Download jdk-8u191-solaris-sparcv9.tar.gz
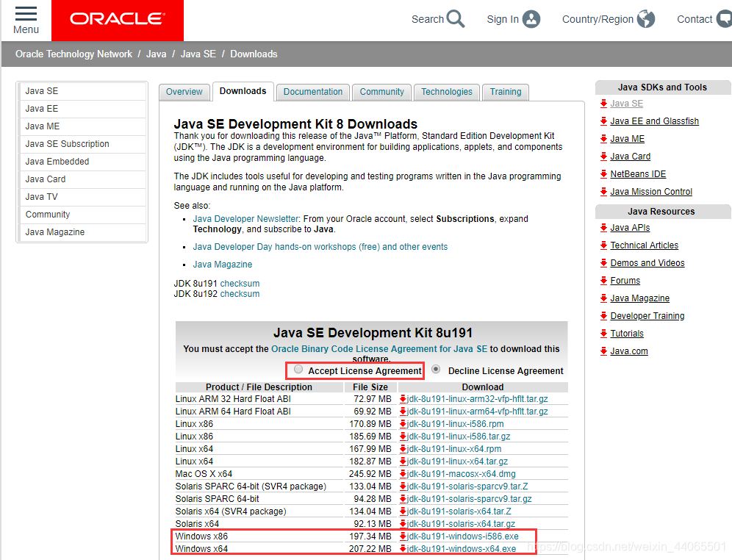Image resolution: width=732 pixels, height=560 pixels. point(469,499)
